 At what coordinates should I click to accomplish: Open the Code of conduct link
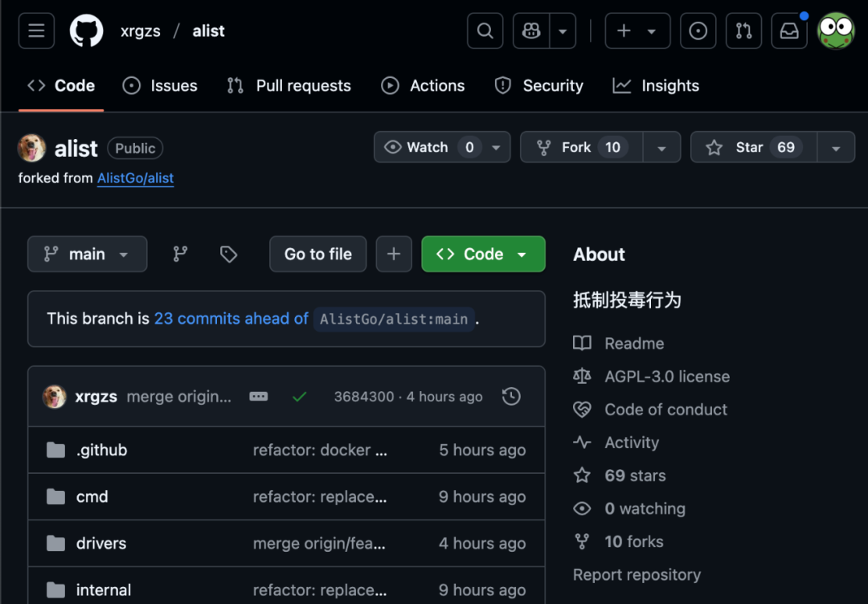point(666,410)
